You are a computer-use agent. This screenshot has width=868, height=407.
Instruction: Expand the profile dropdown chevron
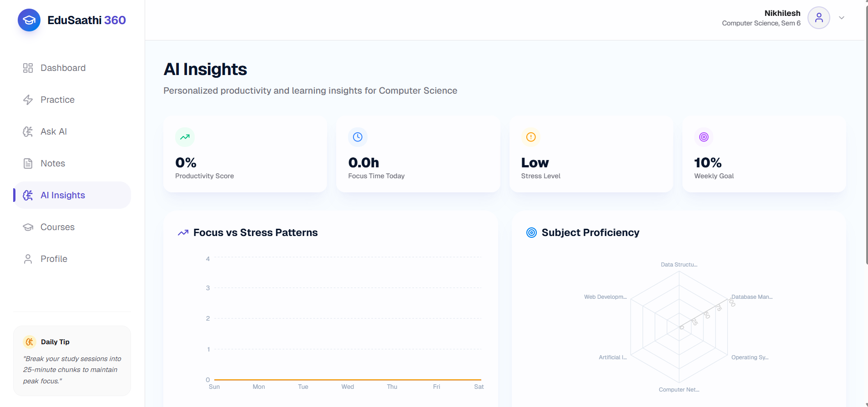click(842, 18)
